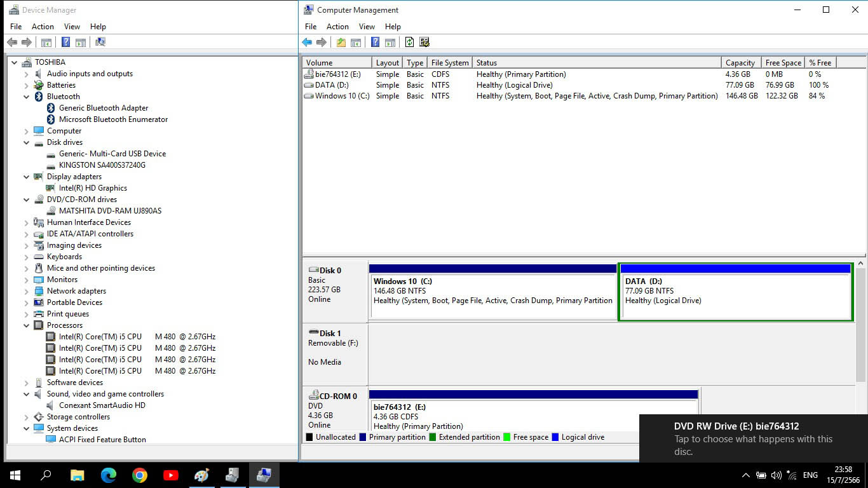
Task: Click battery power icon in tray
Action: click(761, 475)
